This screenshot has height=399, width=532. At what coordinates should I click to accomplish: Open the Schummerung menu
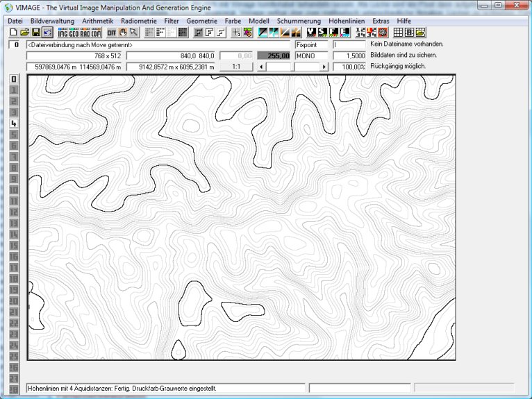[299, 21]
